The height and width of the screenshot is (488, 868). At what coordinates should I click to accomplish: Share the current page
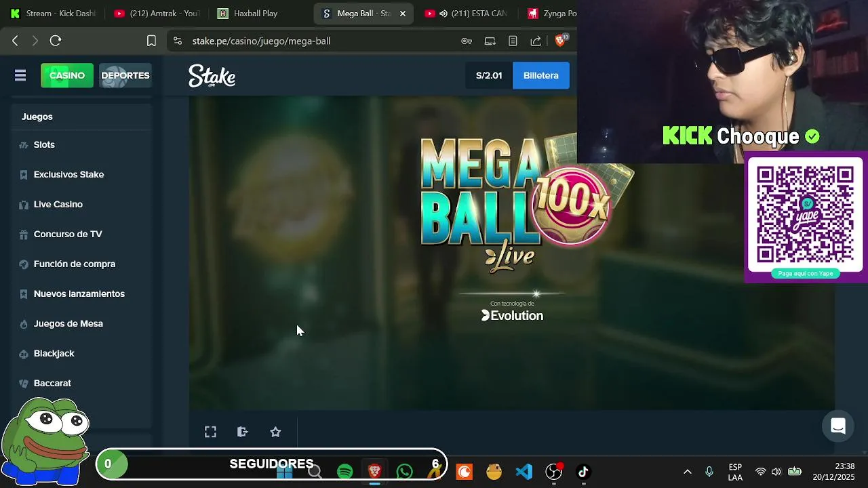click(x=536, y=41)
